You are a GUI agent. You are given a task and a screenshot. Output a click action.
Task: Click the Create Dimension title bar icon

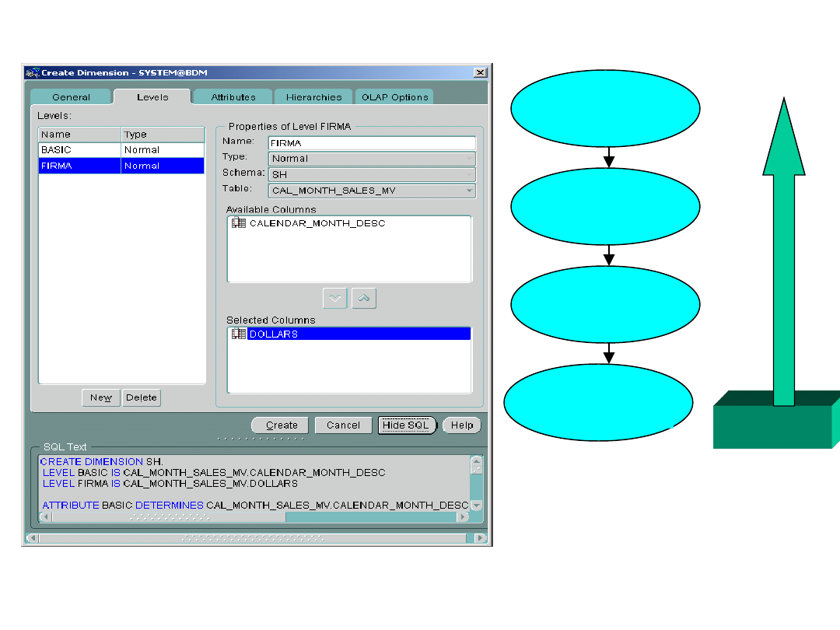[33, 72]
